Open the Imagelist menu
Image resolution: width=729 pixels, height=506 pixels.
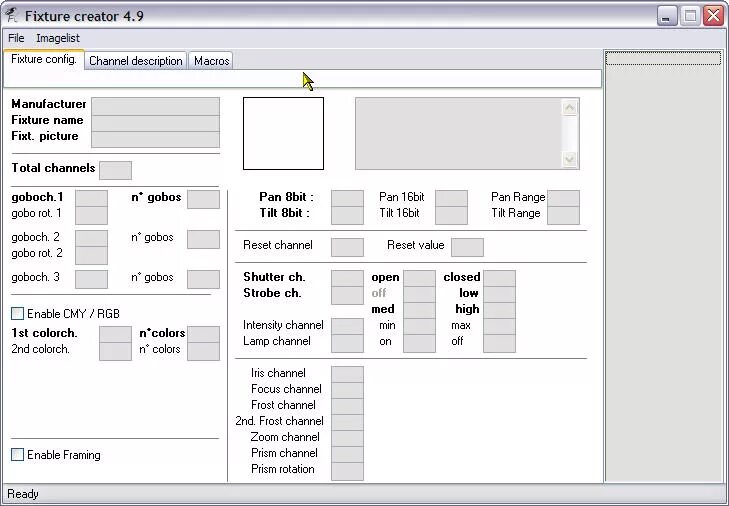58,38
